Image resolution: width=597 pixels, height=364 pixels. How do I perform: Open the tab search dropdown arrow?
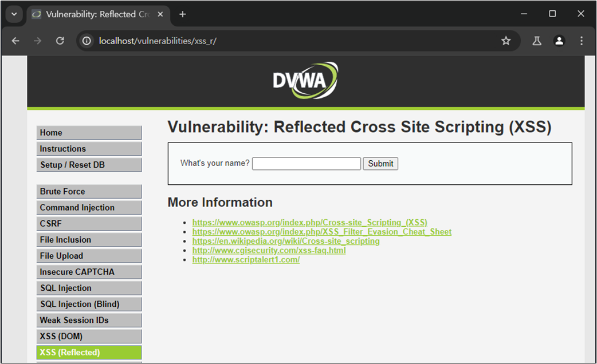[14, 14]
